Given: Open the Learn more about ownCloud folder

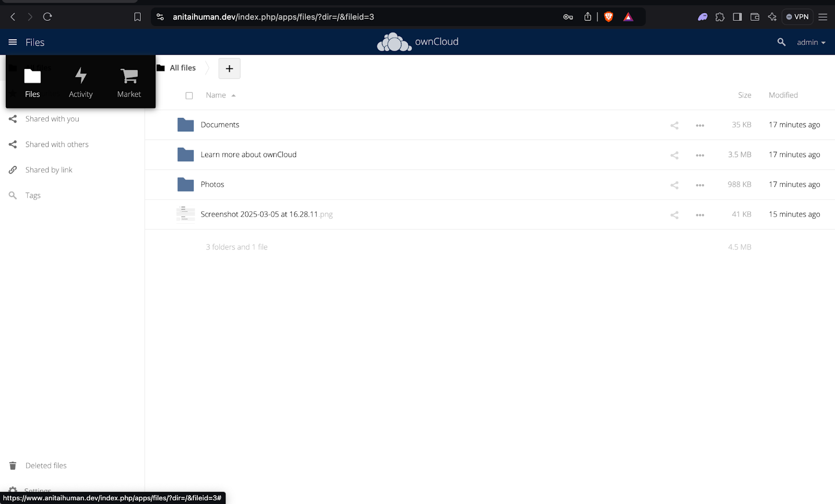Looking at the screenshot, I should [248, 154].
